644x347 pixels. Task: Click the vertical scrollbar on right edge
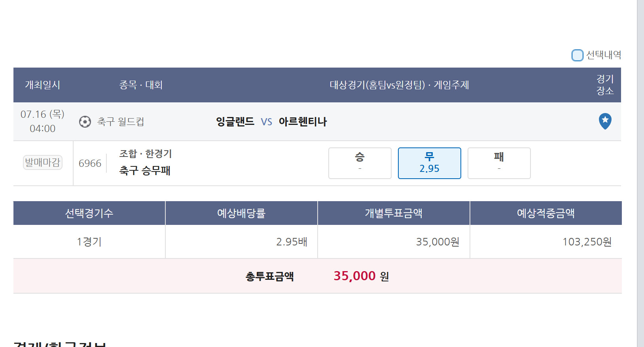tap(640, 173)
